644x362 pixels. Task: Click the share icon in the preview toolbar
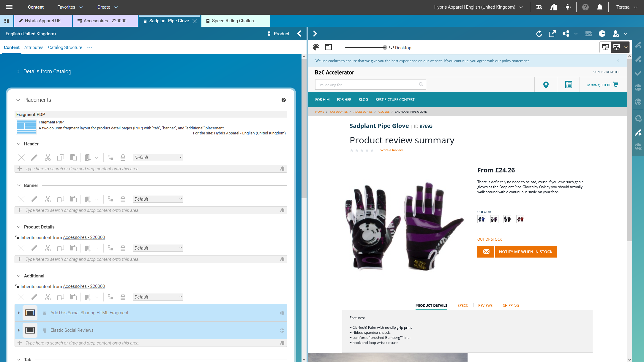566,34
